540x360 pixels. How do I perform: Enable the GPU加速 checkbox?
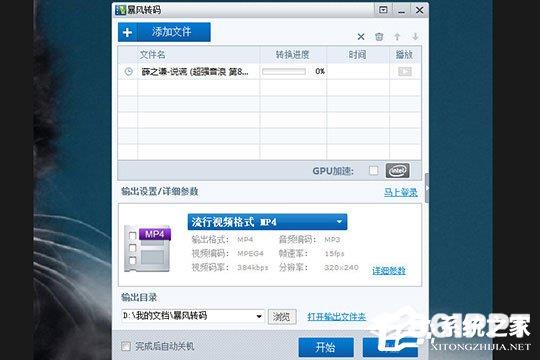[373, 171]
